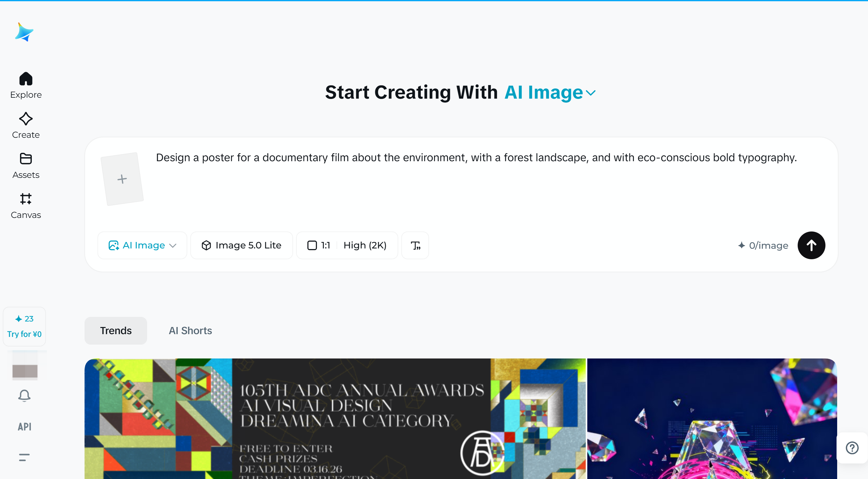Open the help question mark icon
Image resolution: width=868 pixels, height=479 pixels.
click(851, 448)
